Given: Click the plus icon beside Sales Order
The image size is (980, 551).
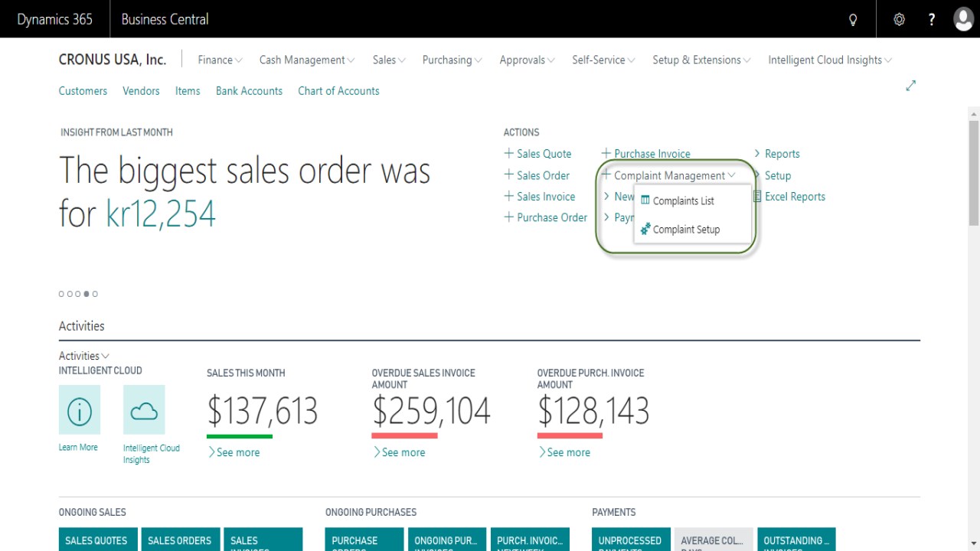Looking at the screenshot, I should click(x=508, y=174).
